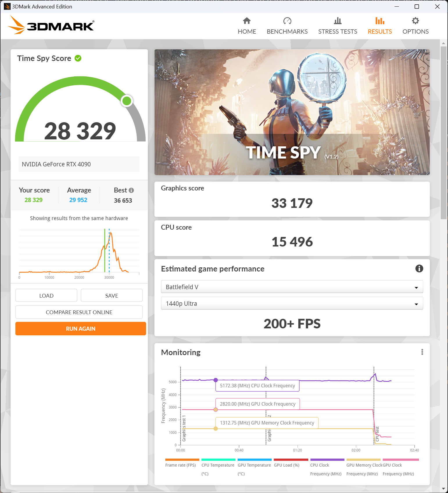The width and height of the screenshot is (448, 493).
Task: Click the 2820.00 MHz GPU Clock tooltip
Action: pyautogui.click(x=258, y=404)
